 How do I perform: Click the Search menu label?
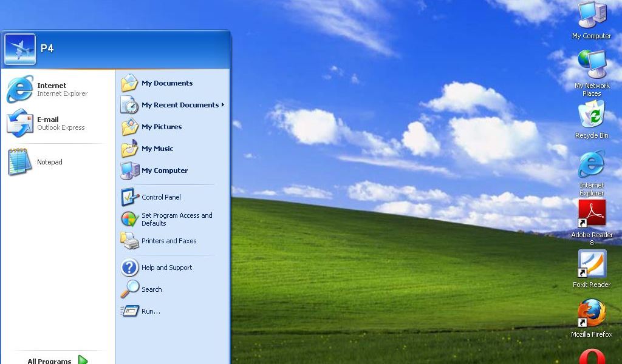pos(151,289)
